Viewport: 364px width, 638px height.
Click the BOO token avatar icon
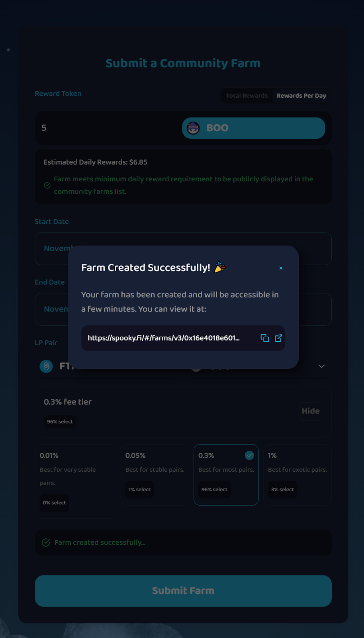pos(193,128)
